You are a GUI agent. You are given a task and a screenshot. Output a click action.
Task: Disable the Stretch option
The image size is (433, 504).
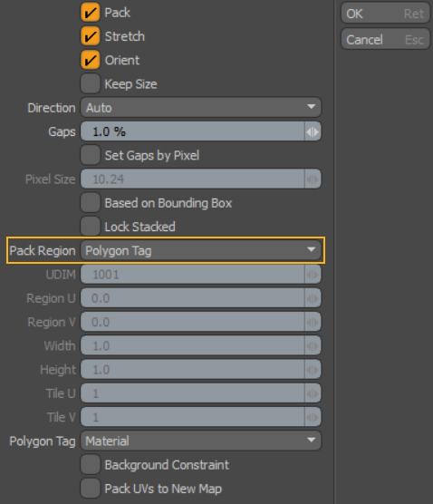(90, 36)
